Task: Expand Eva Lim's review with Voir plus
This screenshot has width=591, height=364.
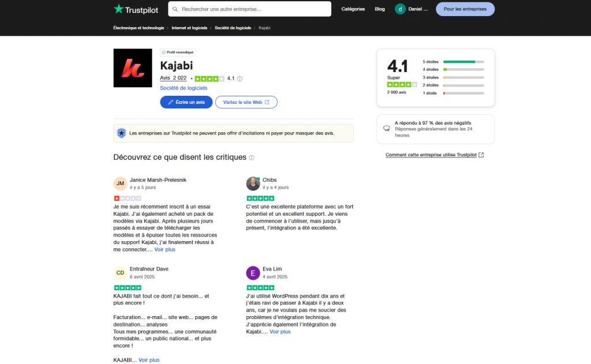Action: coord(280,332)
